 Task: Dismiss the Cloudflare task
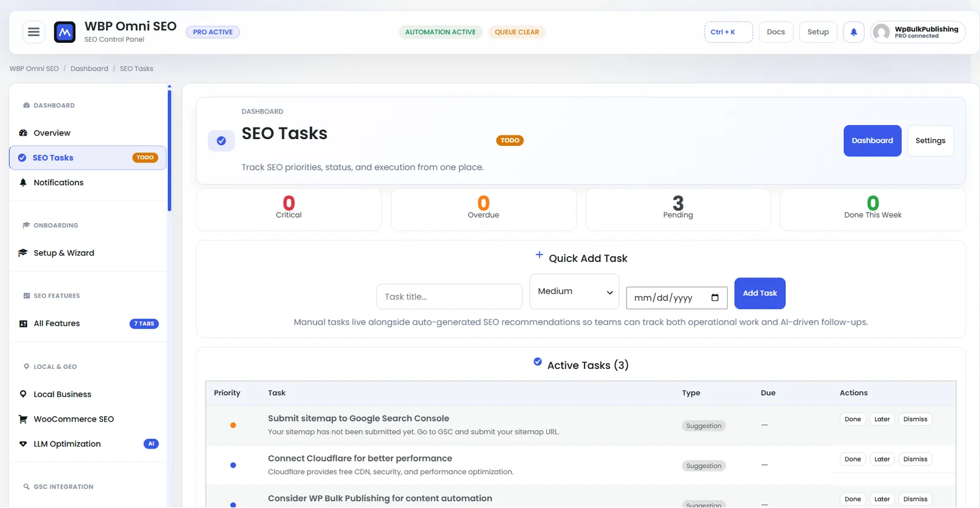point(915,459)
